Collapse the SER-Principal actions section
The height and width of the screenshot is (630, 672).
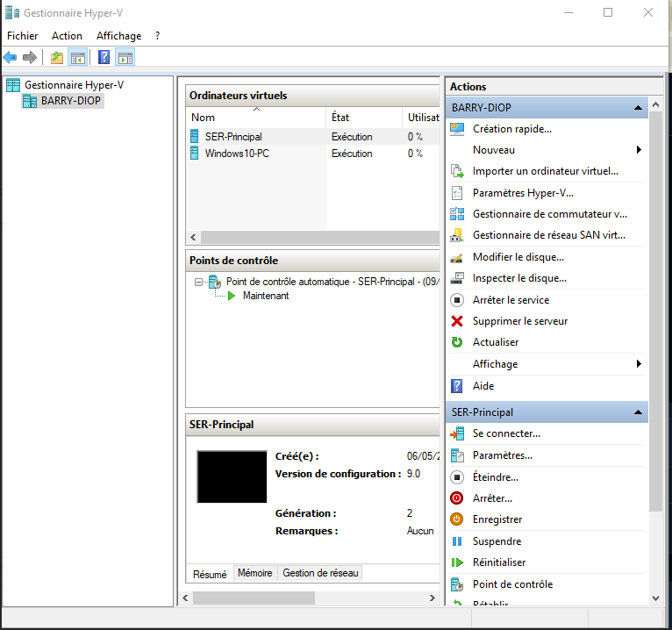tap(638, 412)
